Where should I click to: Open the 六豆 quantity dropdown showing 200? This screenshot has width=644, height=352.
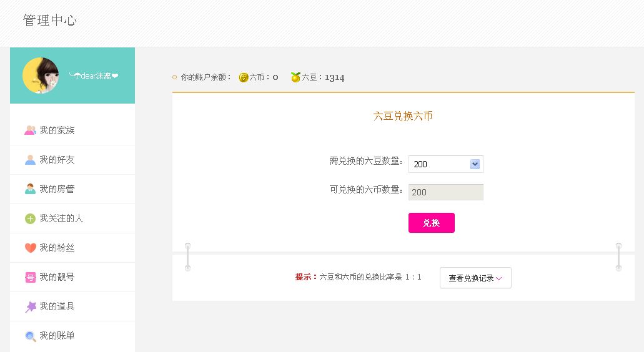pos(445,164)
